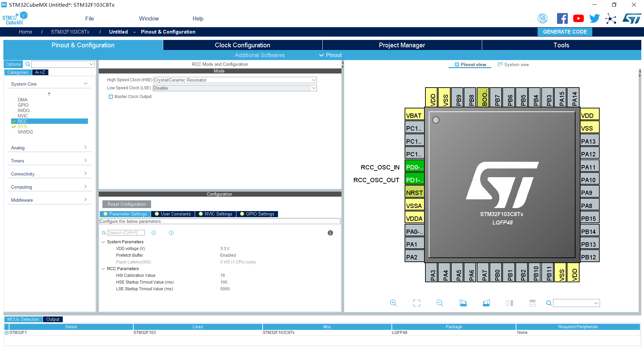Switch to the Clock Configuration tab
Image resolution: width=644 pixels, height=349 pixels.
point(242,45)
